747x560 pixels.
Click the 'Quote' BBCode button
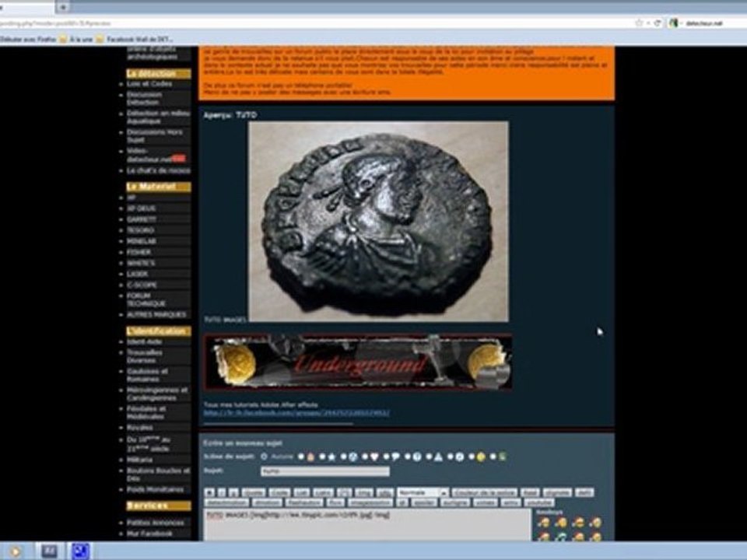(x=254, y=493)
